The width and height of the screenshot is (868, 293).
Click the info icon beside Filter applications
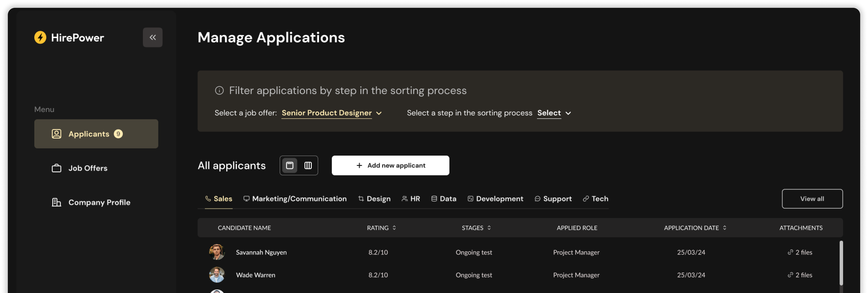[x=219, y=90]
